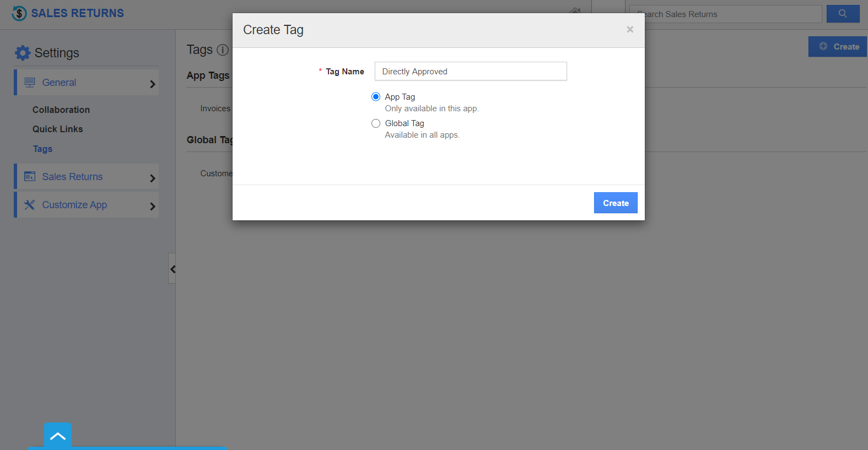Open the Quick Links settings page
Screen dimensions: 868x450
pos(57,129)
